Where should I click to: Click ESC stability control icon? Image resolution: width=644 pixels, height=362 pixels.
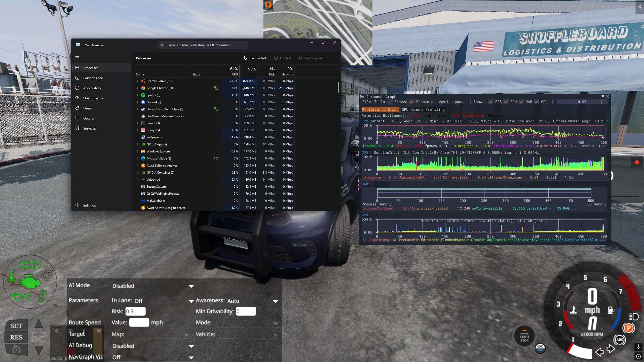tap(540, 348)
